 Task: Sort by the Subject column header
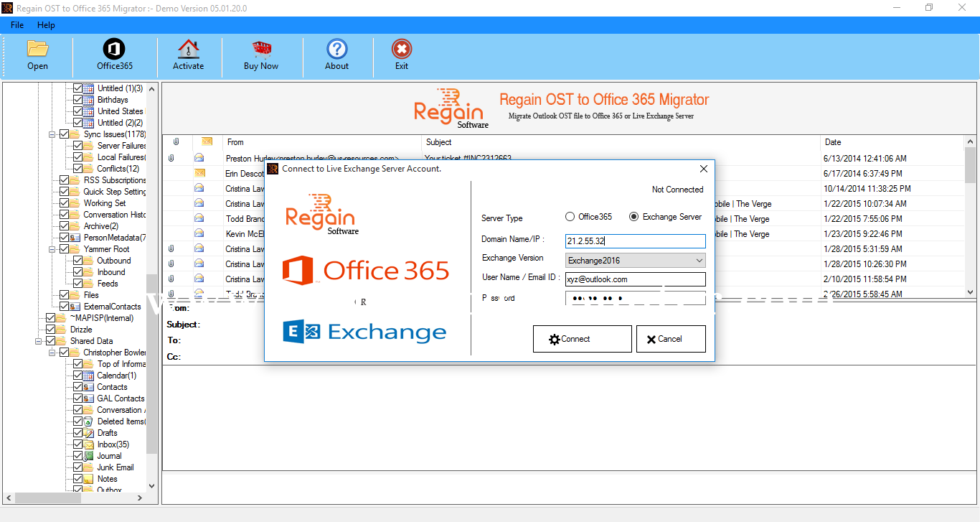(x=621, y=142)
